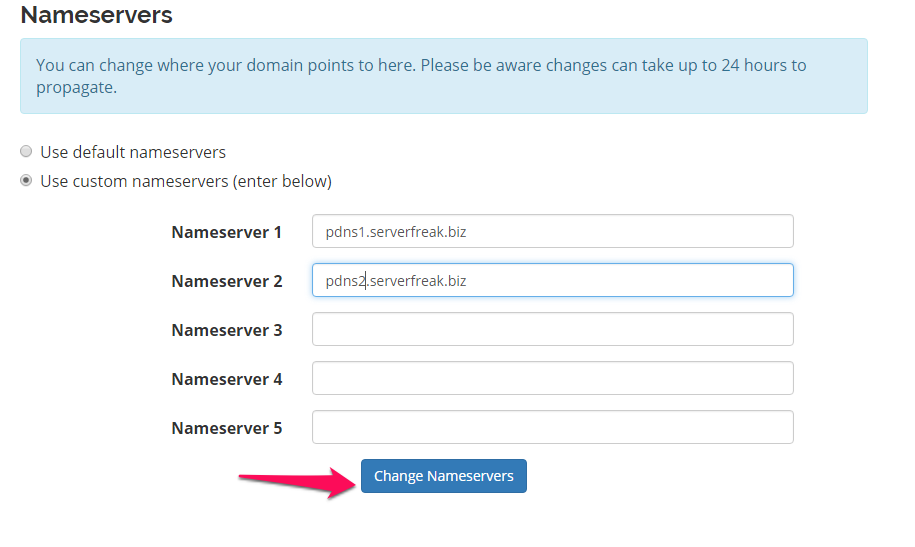Click the 'Nameserver 5' bold label
Viewport: 915px width, 547px height.
pos(226,428)
